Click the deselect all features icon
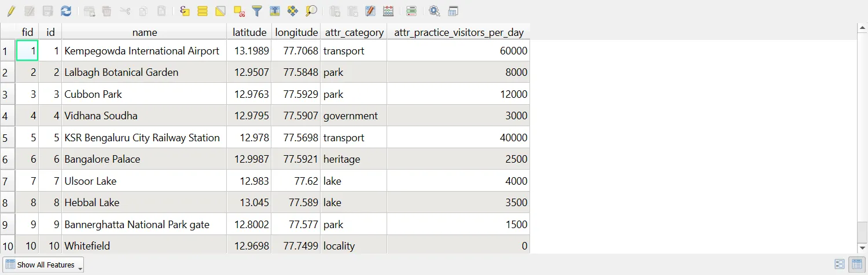Screen dimensions: 868x275 [x=239, y=11]
